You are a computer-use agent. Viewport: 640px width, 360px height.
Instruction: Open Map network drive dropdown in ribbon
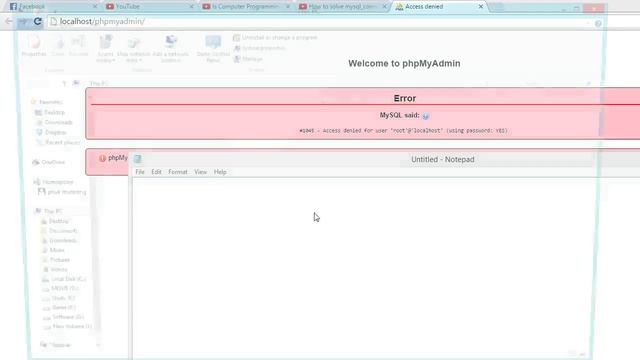(x=133, y=49)
